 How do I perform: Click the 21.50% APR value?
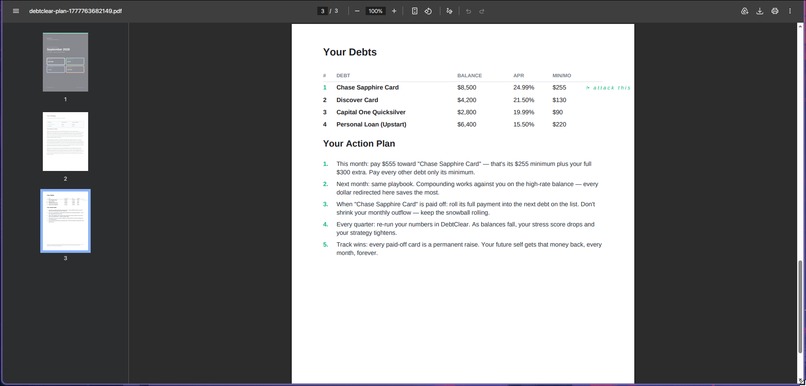[x=523, y=100]
